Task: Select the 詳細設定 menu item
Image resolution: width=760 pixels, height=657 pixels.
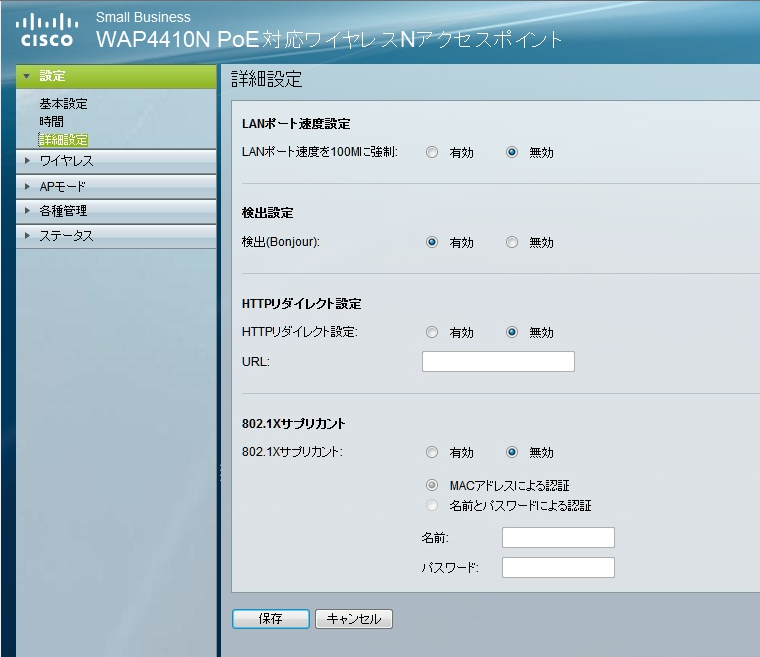Action: click(x=63, y=140)
